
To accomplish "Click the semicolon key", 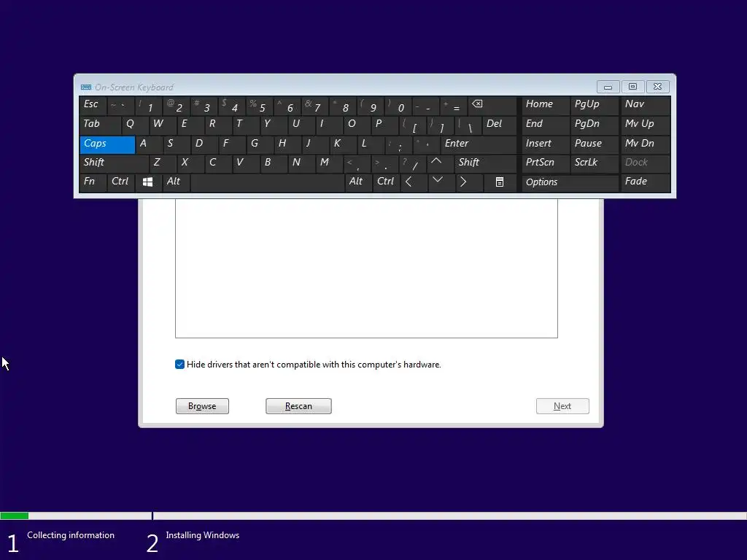I will [x=399, y=144].
